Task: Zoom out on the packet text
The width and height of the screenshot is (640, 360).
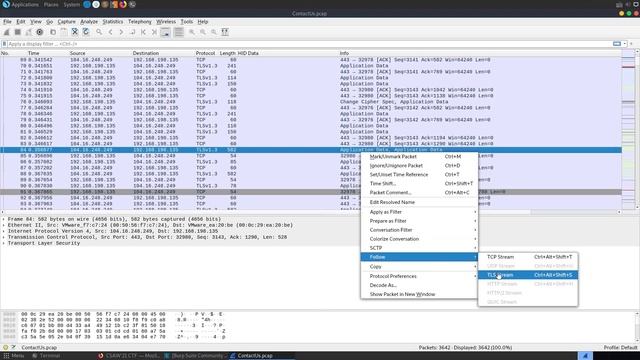Action: click(x=203, y=32)
